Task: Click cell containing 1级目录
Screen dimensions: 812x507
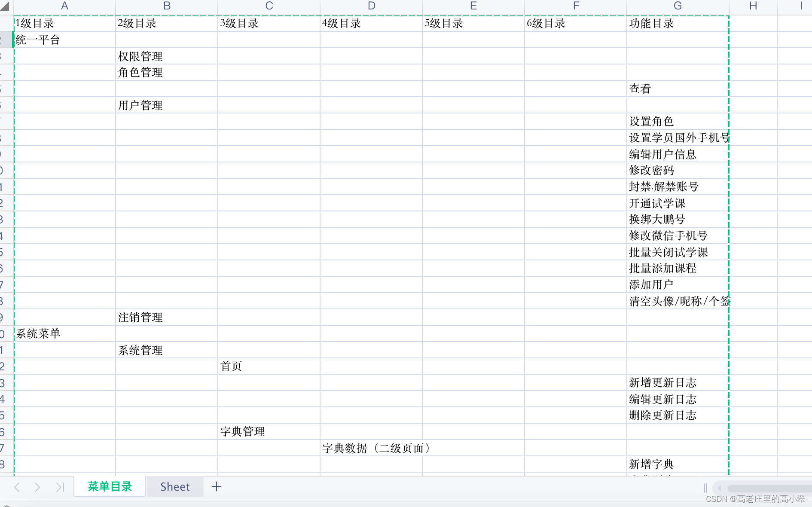Action: tap(65, 24)
